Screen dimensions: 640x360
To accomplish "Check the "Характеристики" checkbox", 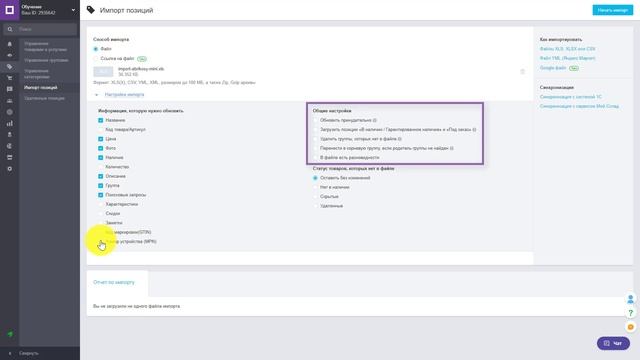I will point(100,204).
